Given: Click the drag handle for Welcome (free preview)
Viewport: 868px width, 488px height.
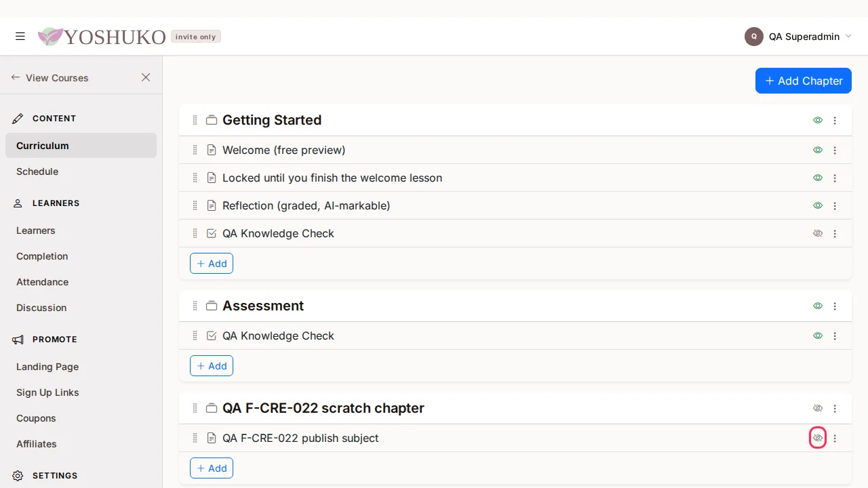Looking at the screenshot, I should tap(195, 150).
